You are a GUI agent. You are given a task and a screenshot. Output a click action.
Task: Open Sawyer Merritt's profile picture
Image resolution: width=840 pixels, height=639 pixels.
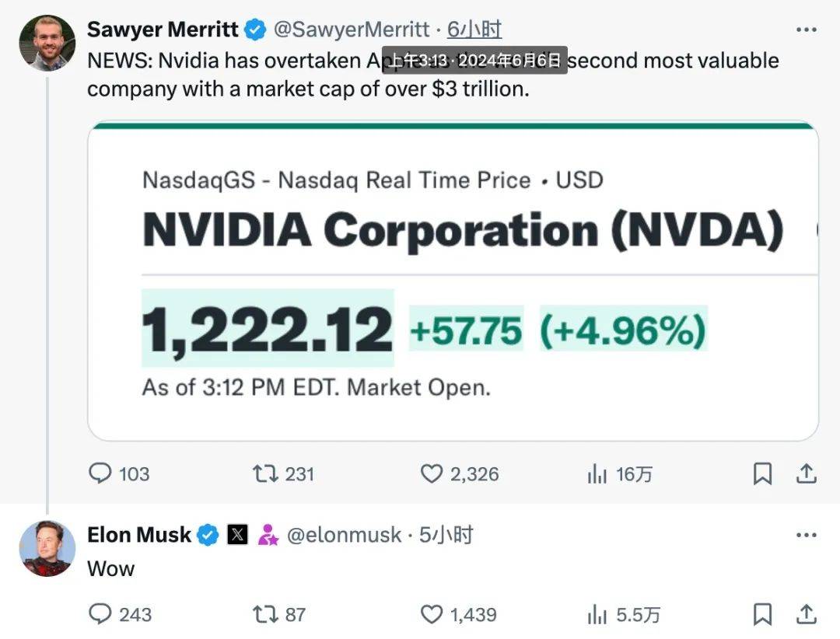click(x=47, y=43)
